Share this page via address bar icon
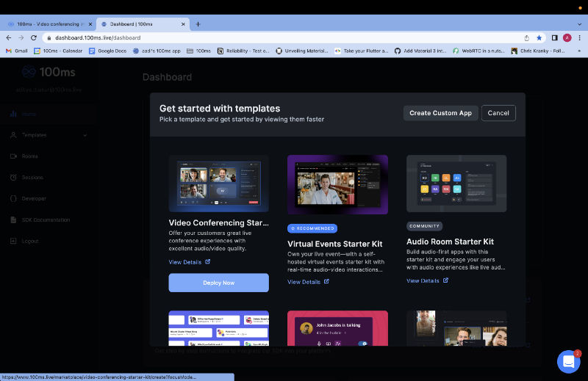588x381 pixels. click(526, 38)
